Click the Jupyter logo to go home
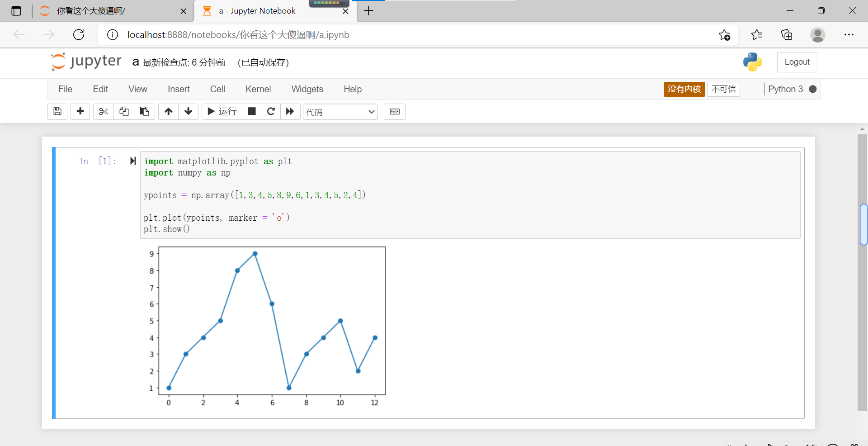Image resolution: width=868 pixels, height=446 pixels. [86, 62]
